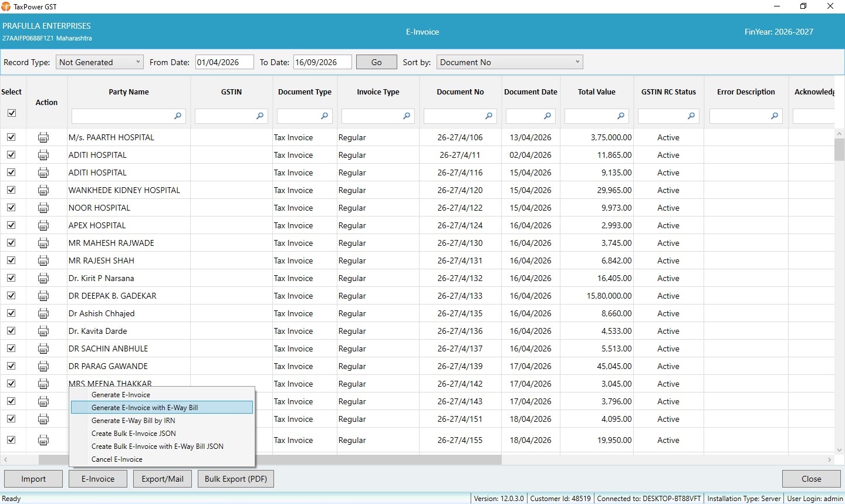Click total value 15,80,000.00 cell
The image size is (845, 504).
click(x=597, y=296)
